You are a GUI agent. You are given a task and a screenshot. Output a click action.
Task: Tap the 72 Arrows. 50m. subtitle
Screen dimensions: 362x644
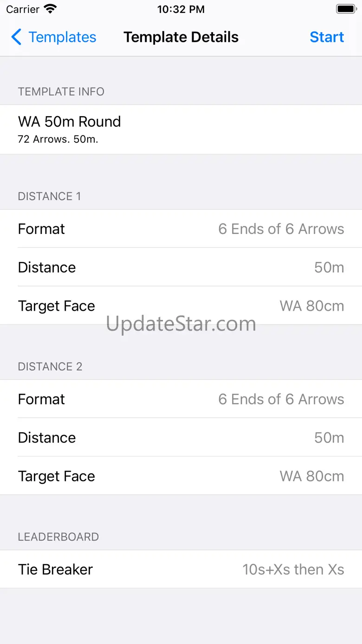[58, 139]
